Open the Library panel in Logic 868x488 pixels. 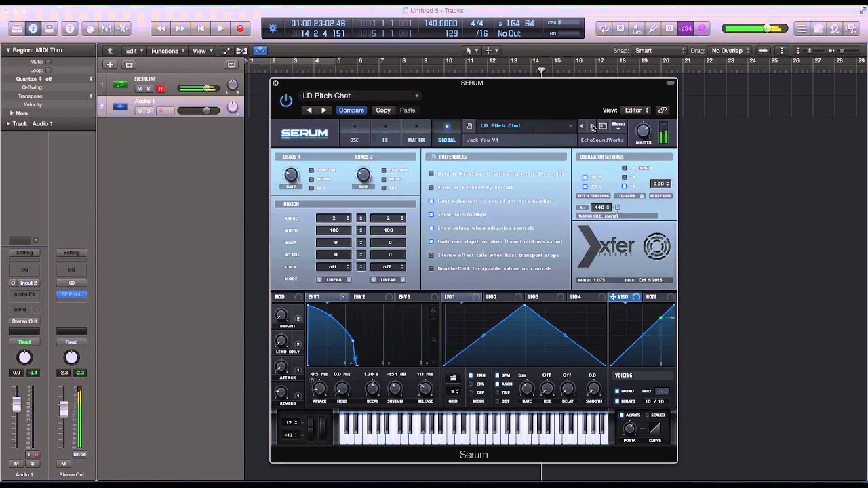[16, 28]
